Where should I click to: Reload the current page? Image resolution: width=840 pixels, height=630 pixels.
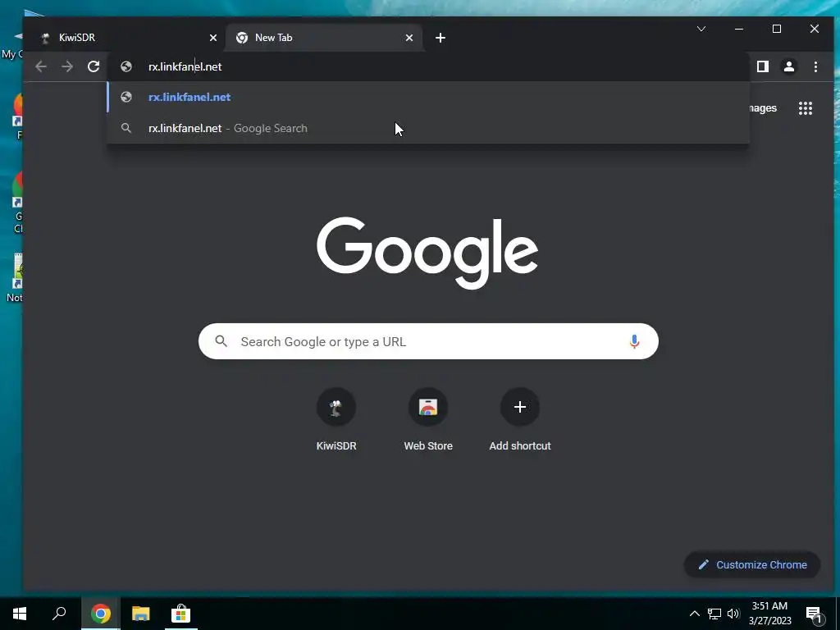(94, 66)
